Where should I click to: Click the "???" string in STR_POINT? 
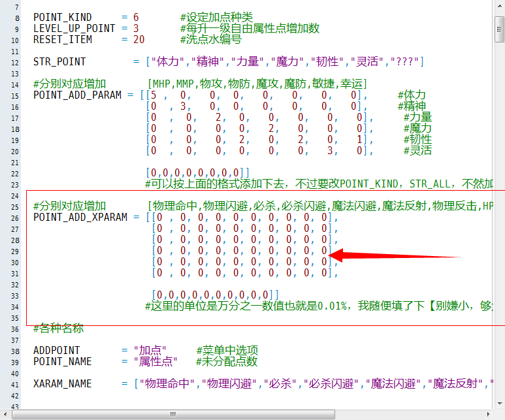405,62
